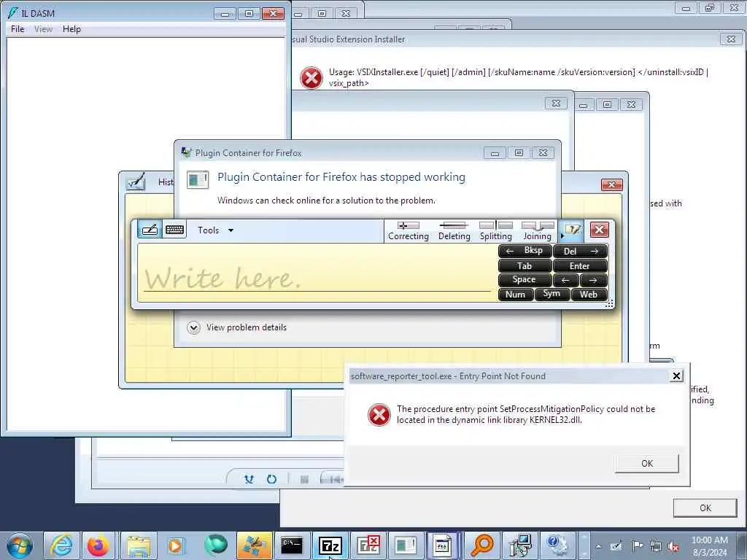Open the green sphere app in taskbar

click(215, 545)
